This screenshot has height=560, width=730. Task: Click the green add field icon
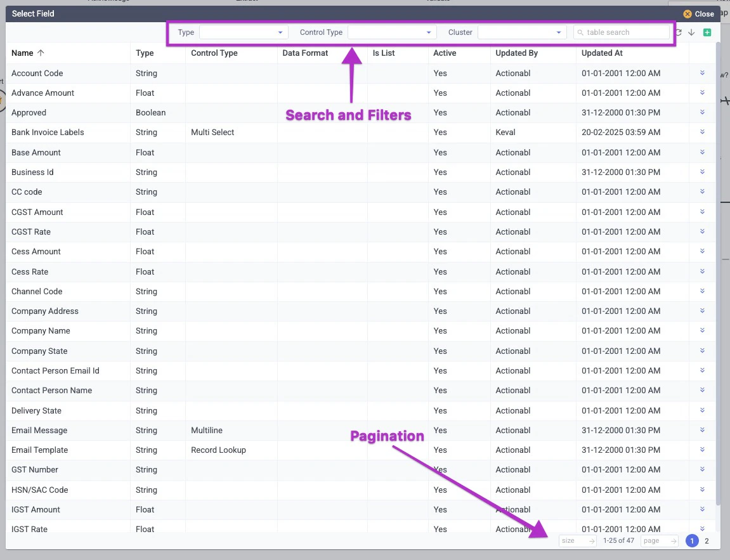click(x=707, y=32)
